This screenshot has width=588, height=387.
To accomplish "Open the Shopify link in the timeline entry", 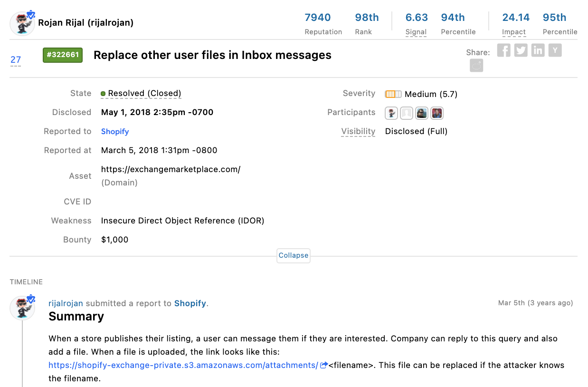I will pos(190,303).
